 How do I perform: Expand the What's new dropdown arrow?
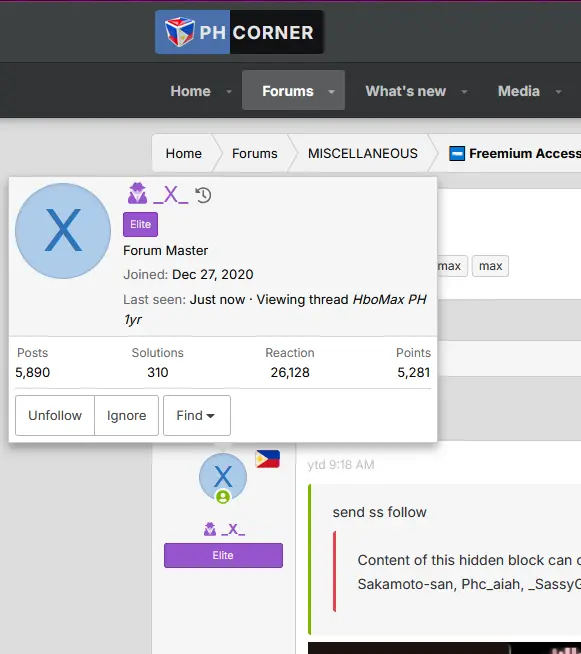tap(464, 91)
